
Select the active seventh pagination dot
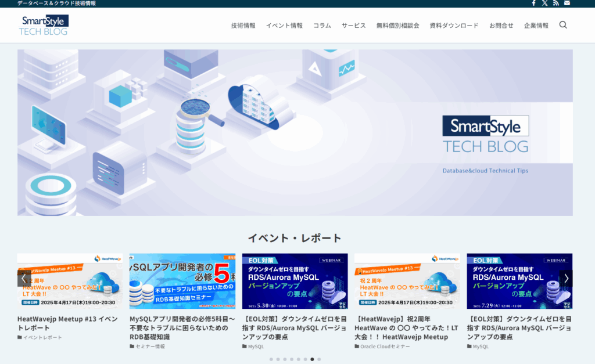(312, 359)
